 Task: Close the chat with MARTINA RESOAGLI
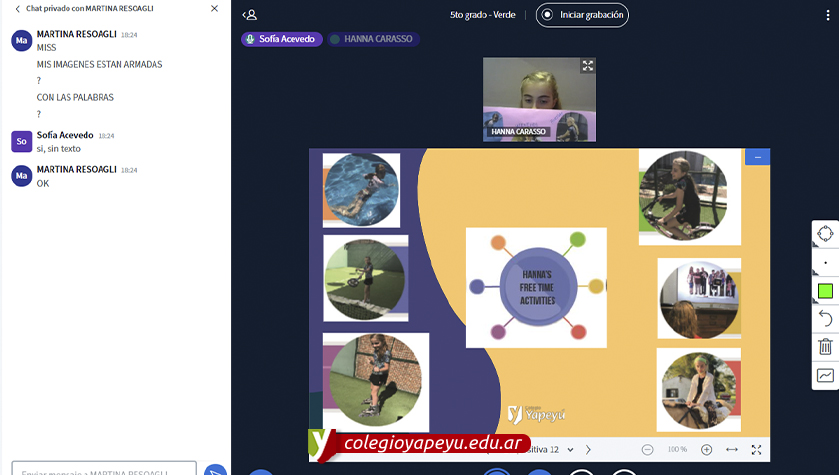click(214, 9)
